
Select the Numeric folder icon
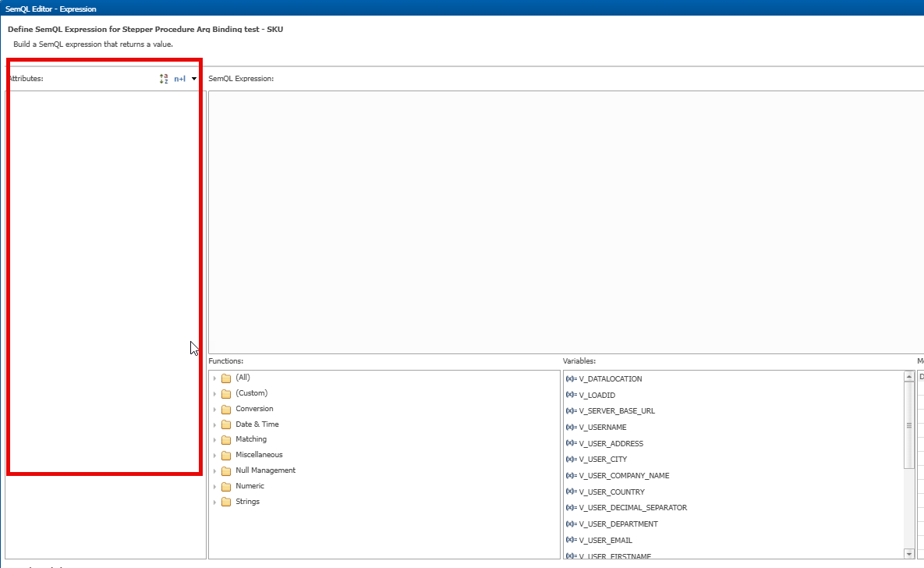226,487
